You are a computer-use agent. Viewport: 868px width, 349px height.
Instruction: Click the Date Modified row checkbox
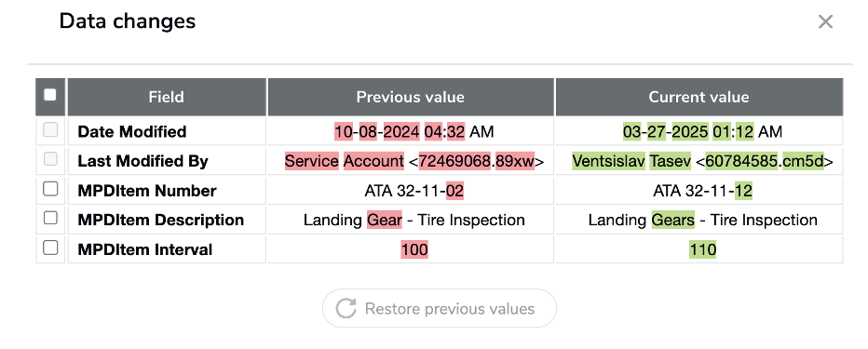pyautogui.click(x=50, y=130)
